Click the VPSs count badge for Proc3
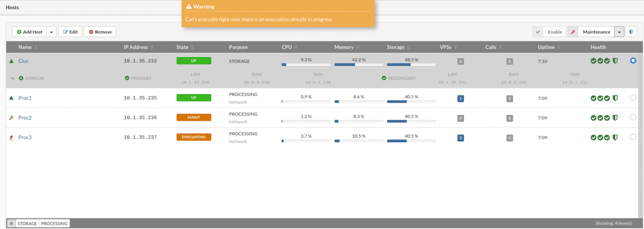The image size is (644, 229). pyautogui.click(x=460, y=138)
